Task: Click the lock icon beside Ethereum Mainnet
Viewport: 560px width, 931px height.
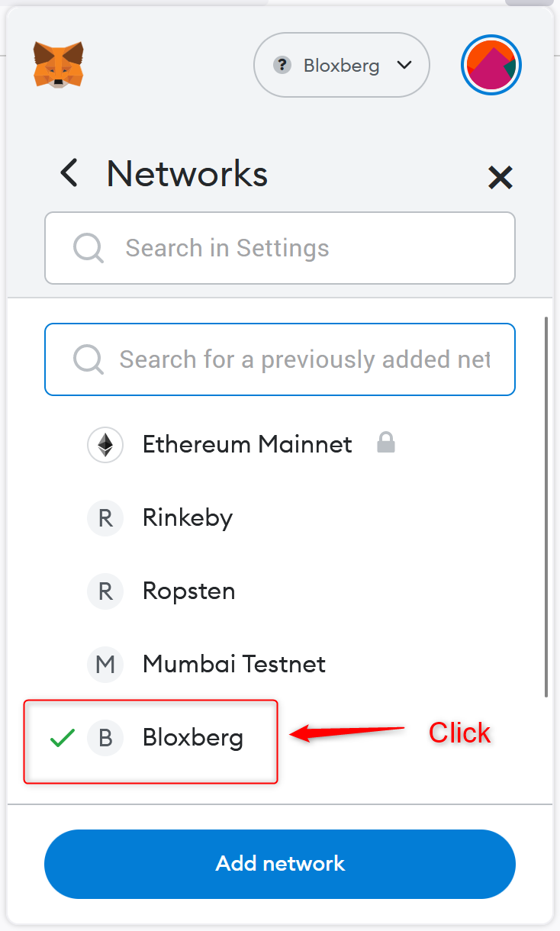Action: tap(386, 443)
